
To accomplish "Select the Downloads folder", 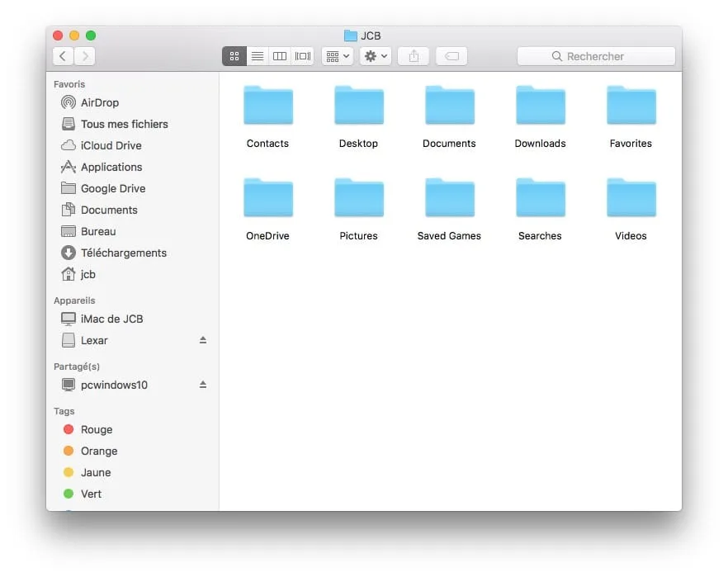I will (541, 117).
